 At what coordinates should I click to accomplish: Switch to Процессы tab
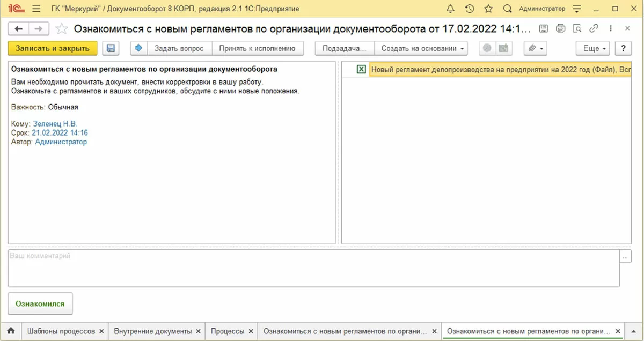[228, 331]
